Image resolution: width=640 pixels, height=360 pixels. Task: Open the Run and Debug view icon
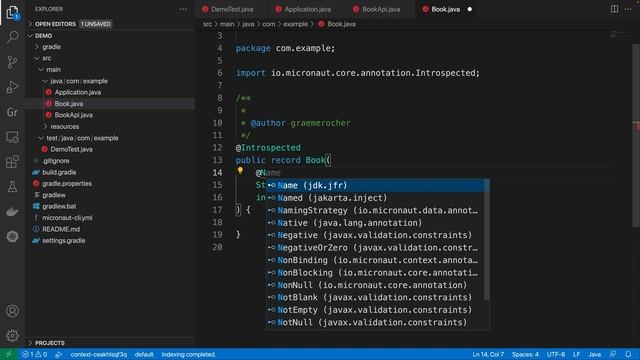pos(13,87)
